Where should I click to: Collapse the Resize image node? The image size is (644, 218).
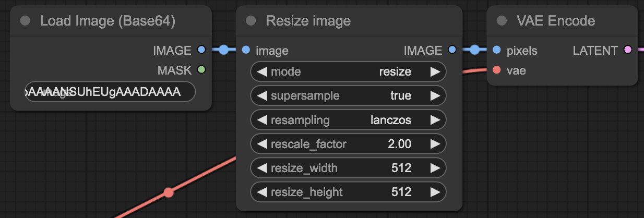[x=251, y=21]
